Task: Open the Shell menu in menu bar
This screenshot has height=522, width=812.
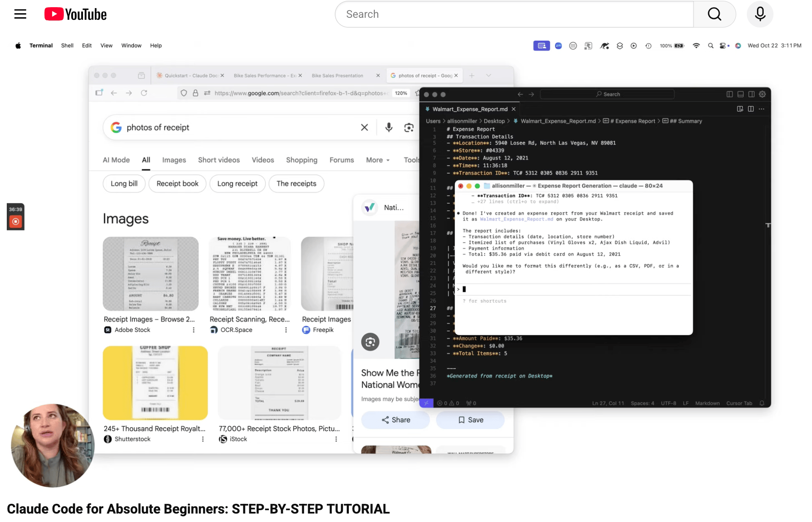Action: pos(67,46)
